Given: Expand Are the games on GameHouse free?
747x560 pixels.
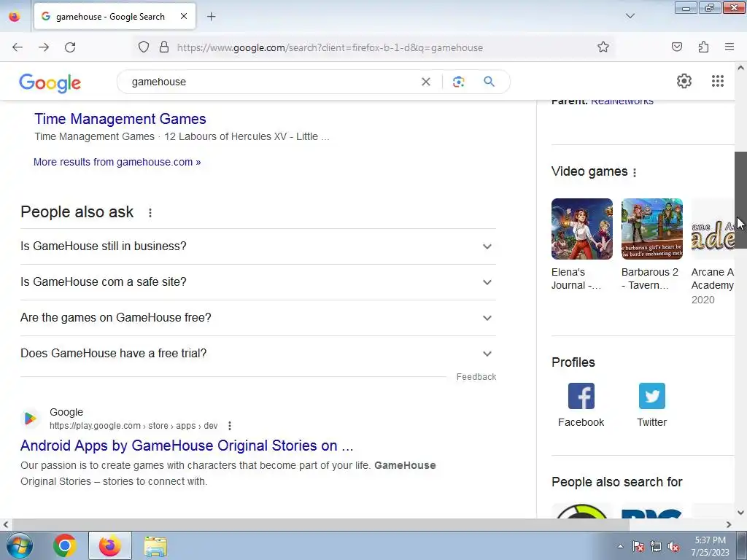Looking at the screenshot, I should click(x=258, y=318).
